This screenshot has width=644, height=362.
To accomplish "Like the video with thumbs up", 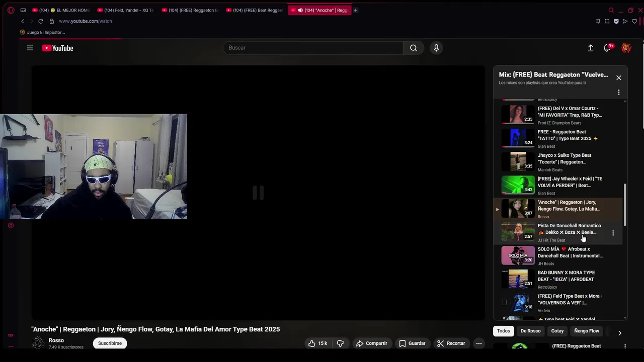I will coord(317,343).
